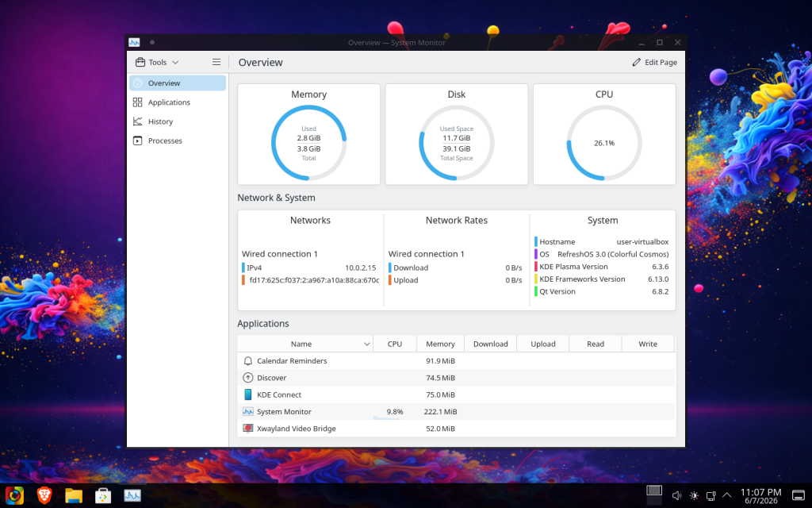Open the volume control in system tray

tap(676, 495)
